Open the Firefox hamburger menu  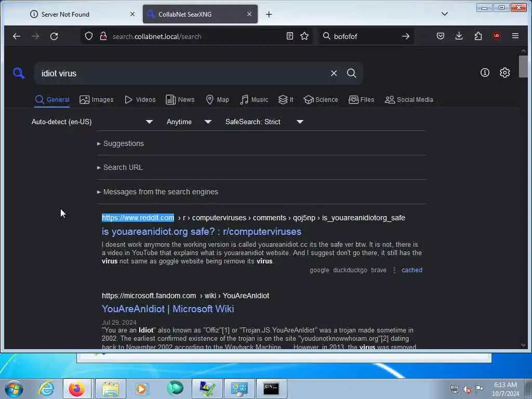[x=515, y=36]
